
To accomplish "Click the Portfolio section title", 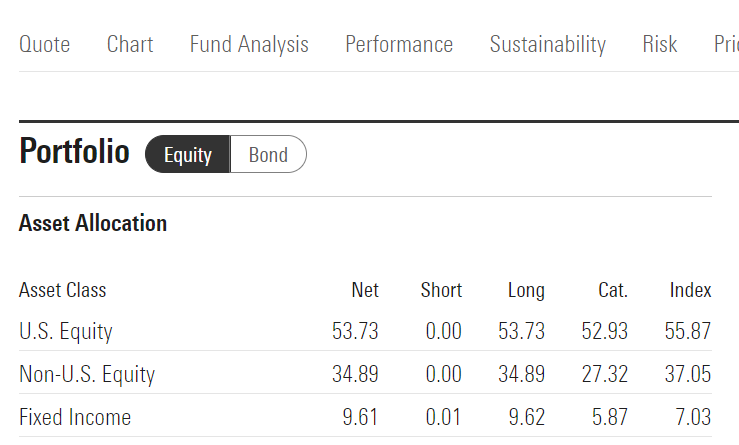I will pyautogui.click(x=74, y=152).
